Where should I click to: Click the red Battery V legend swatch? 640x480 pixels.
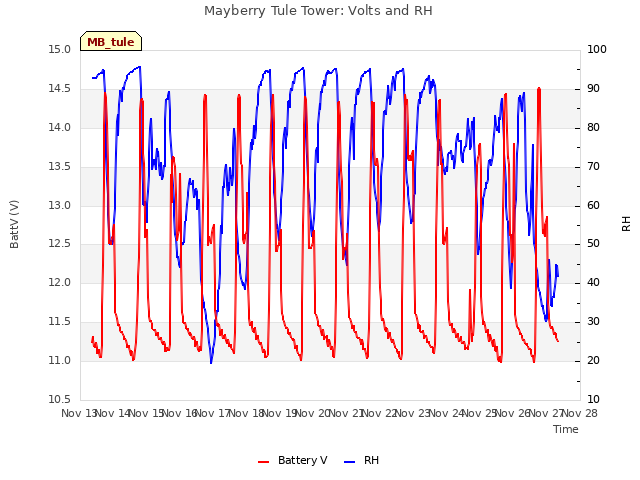pos(264,462)
